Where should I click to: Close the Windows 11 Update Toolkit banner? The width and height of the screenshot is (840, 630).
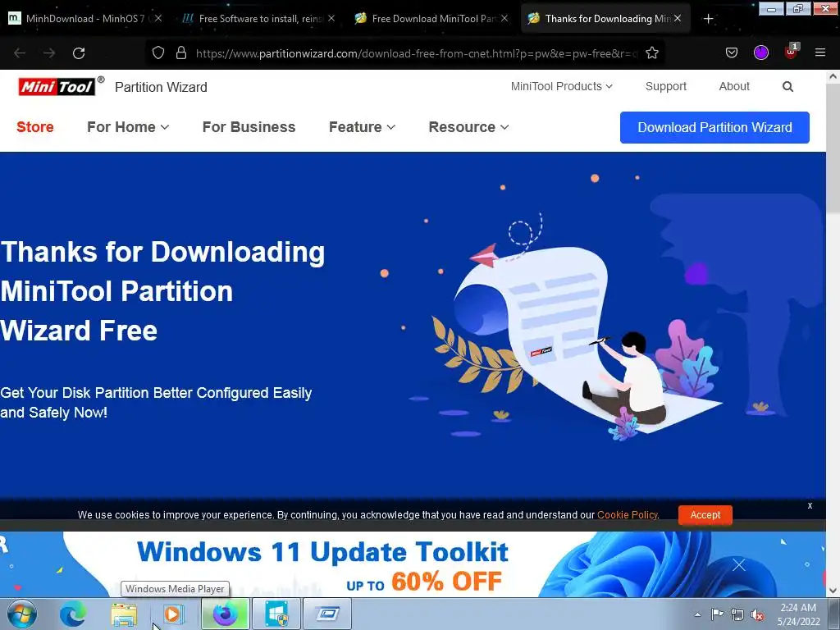click(739, 564)
